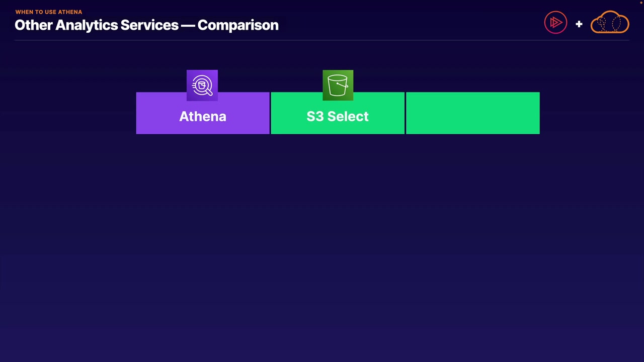Click the Pluralsight play logo
Screen dimensions: 644x362
point(555,23)
